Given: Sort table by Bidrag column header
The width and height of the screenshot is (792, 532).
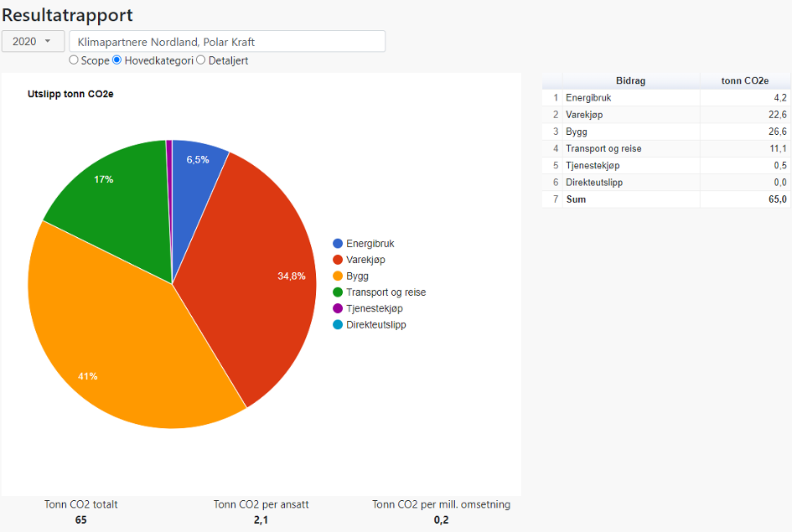Looking at the screenshot, I should pyautogui.click(x=631, y=81).
